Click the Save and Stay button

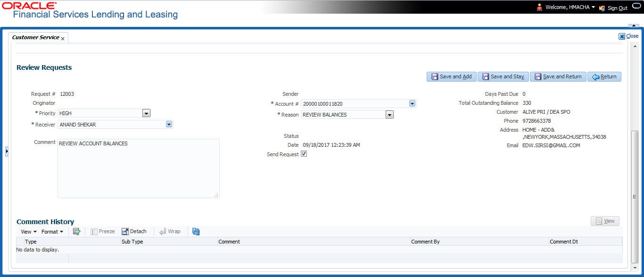click(x=503, y=76)
